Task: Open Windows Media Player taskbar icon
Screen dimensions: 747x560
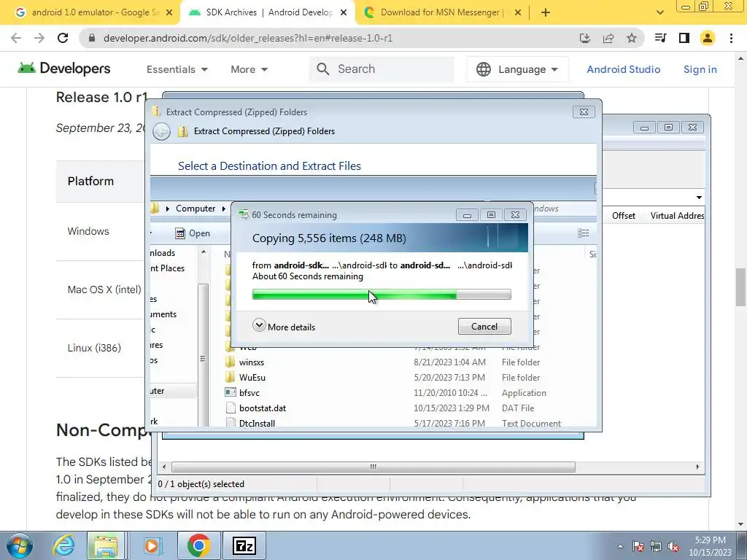Action: click(x=152, y=545)
